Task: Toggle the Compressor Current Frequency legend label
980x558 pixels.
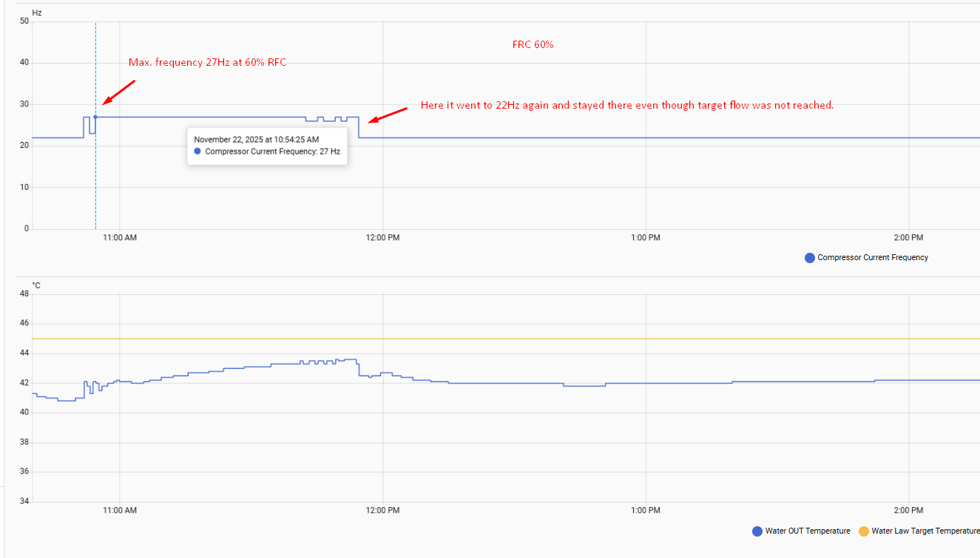Action: coord(873,258)
